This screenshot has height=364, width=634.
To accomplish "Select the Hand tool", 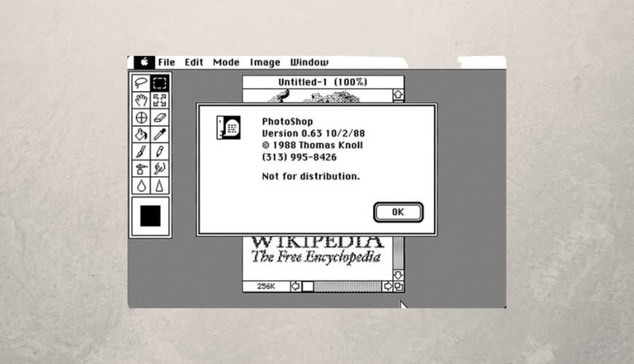I will point(141,100).
